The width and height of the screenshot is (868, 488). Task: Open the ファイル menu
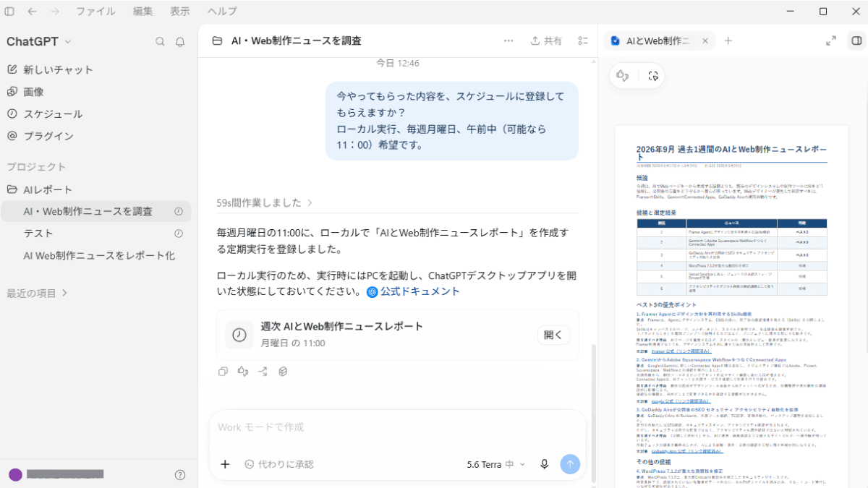pyautogui.click(x=95, y=12)
